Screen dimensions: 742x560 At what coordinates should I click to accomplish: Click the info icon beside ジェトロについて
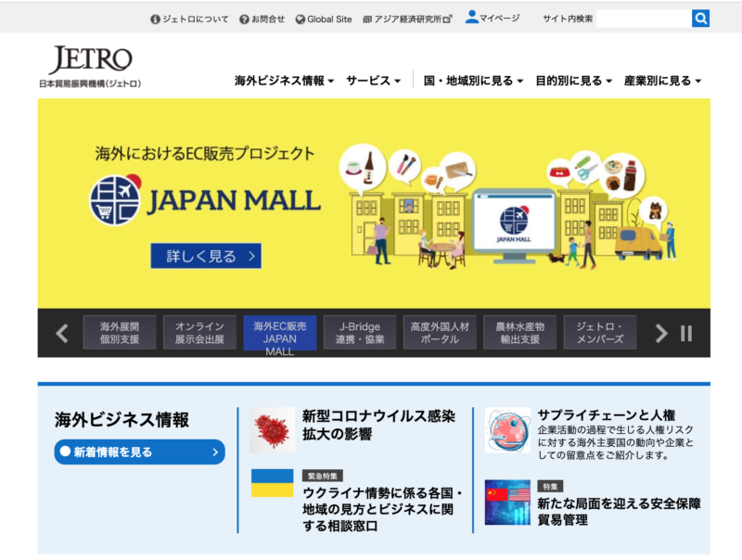[155, 19]
